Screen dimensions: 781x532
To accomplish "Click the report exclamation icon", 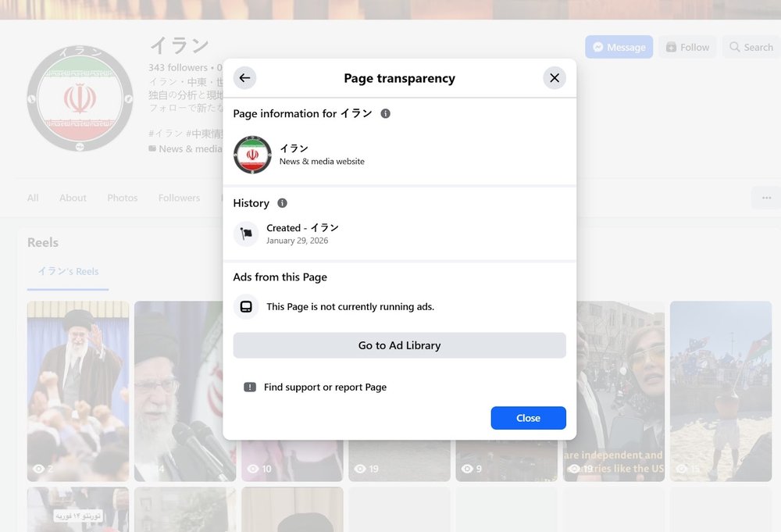I will pos(250,387).
